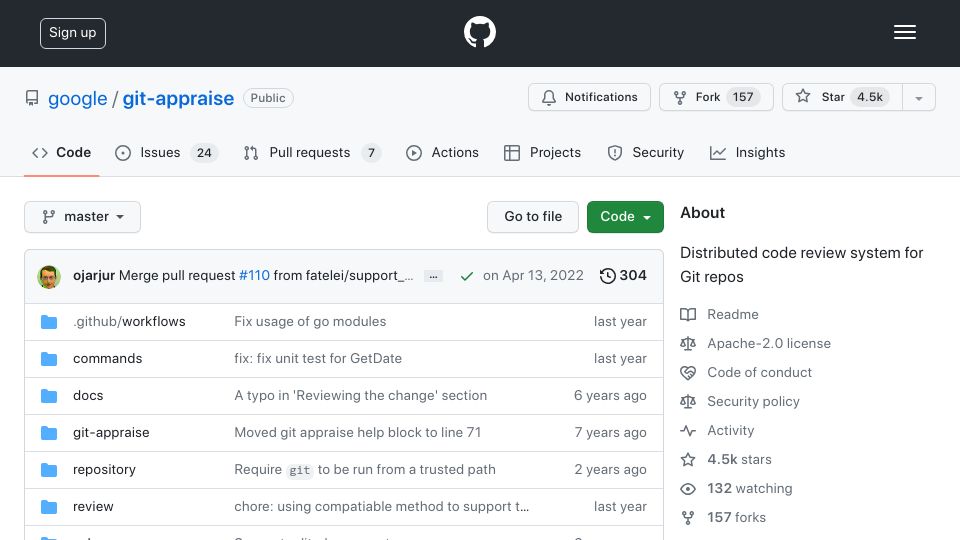Expand the commit message ellipsis
This screenshot has width=960, height=540.
(x=433, y=276)
